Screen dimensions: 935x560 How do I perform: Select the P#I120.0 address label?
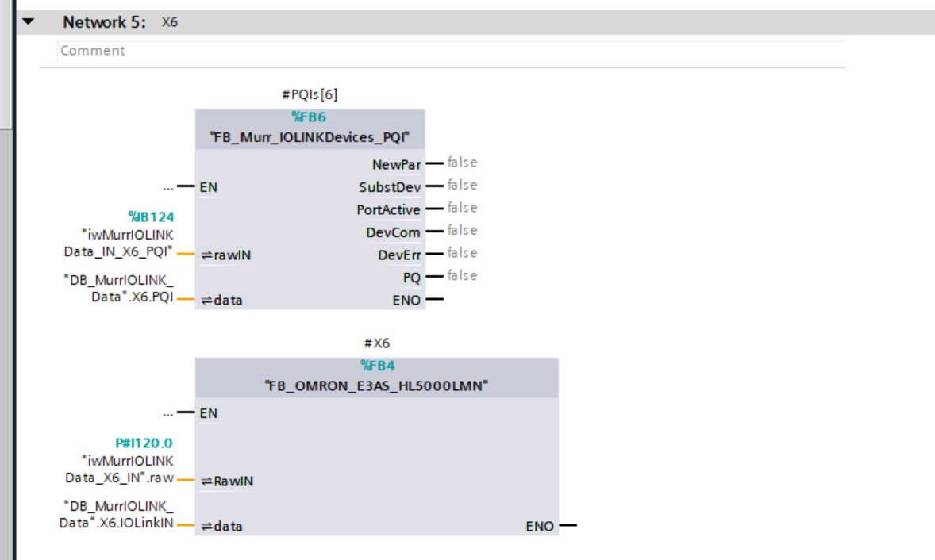144,443
